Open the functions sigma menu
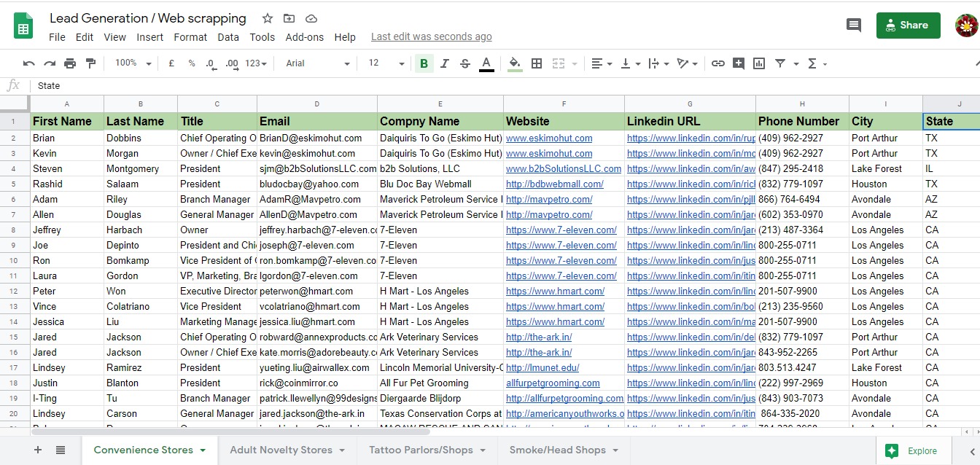980x465 pixels. [817, 63]
